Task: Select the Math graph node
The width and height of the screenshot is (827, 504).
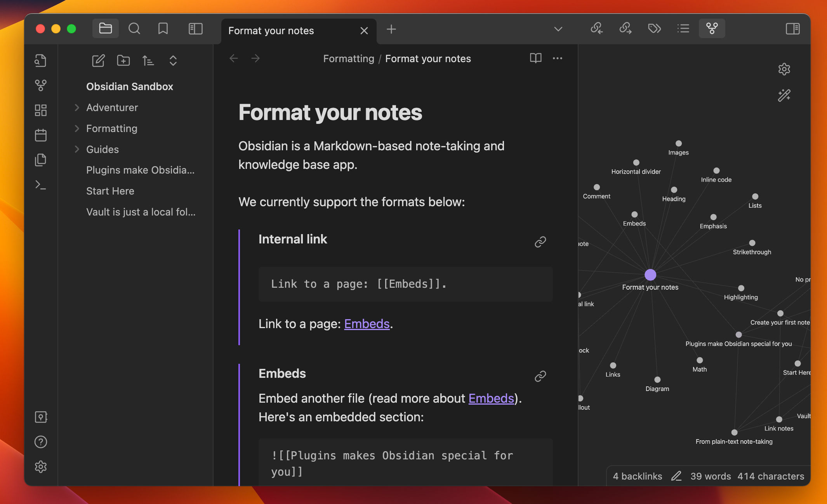Action: coord(700,360)
